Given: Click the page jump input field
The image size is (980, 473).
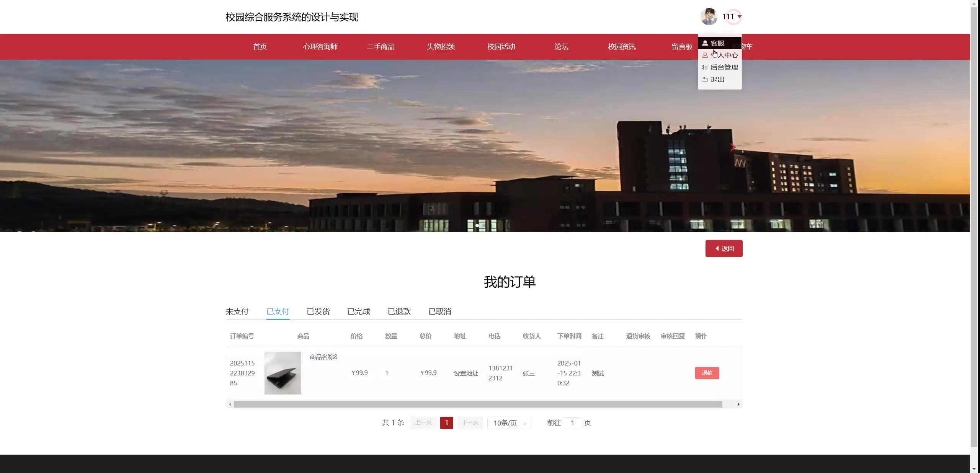Looking at the screenshot, I should click(572, 423).
